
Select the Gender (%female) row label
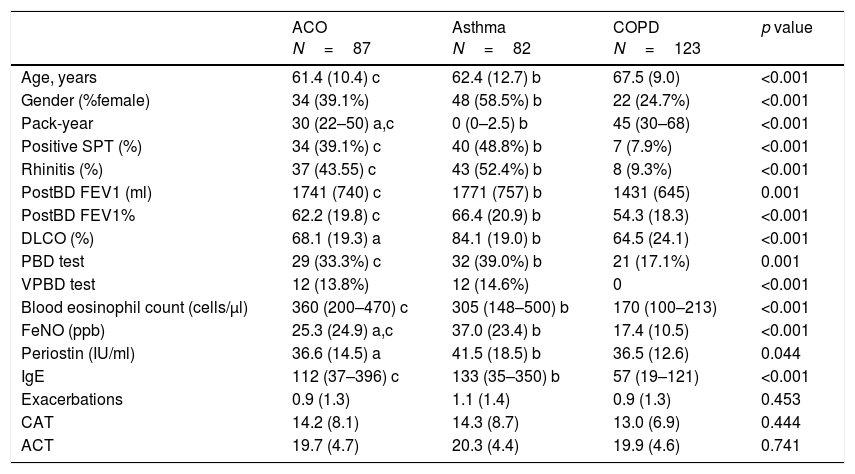click(83, 99)
